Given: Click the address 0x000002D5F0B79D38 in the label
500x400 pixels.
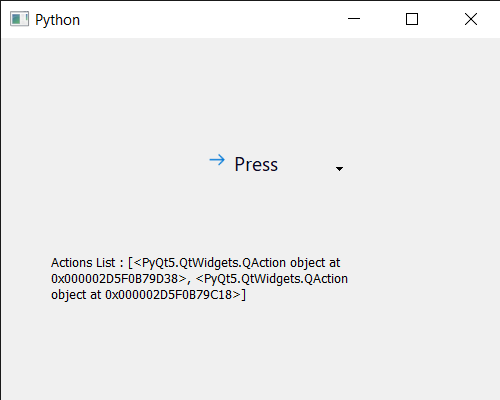Looking at the screenshot, I should click(x=114, y=279).
